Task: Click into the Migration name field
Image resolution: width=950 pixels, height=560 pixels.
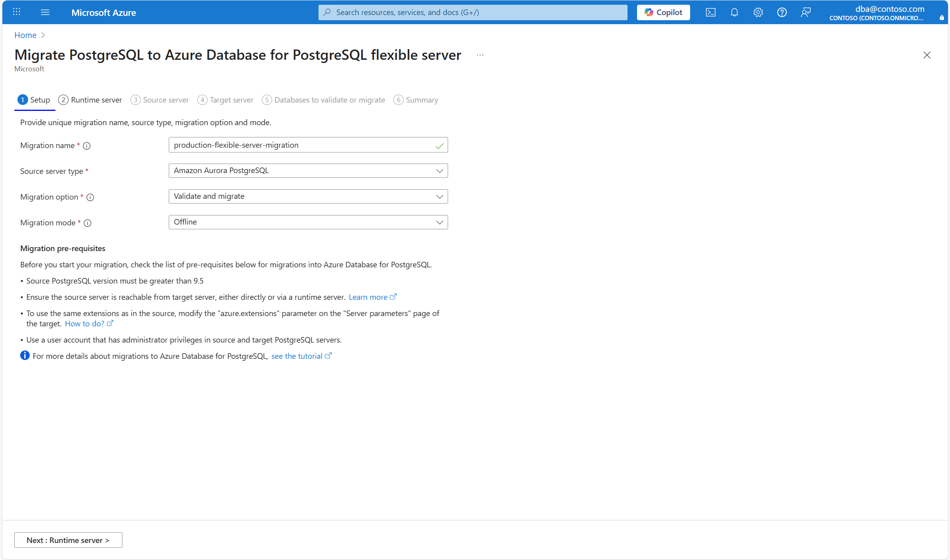Action: 301,145
